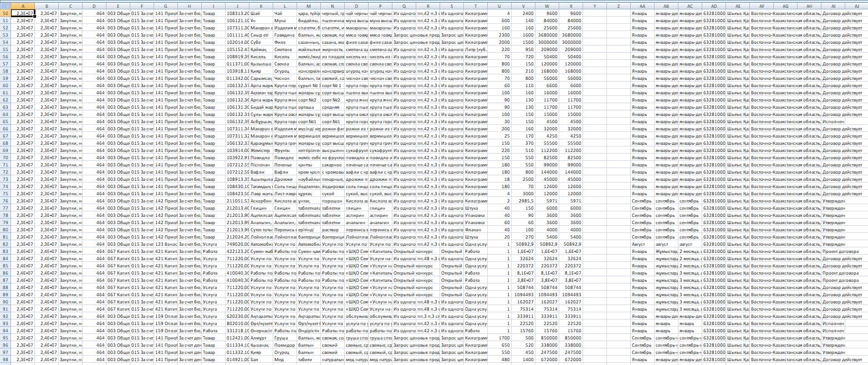Select column header AJ

[x=857, y=5]
